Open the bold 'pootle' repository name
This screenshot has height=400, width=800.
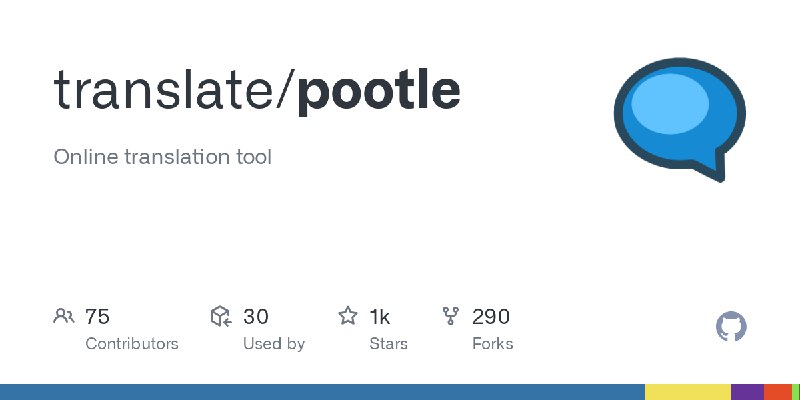(x=378, y=93)
